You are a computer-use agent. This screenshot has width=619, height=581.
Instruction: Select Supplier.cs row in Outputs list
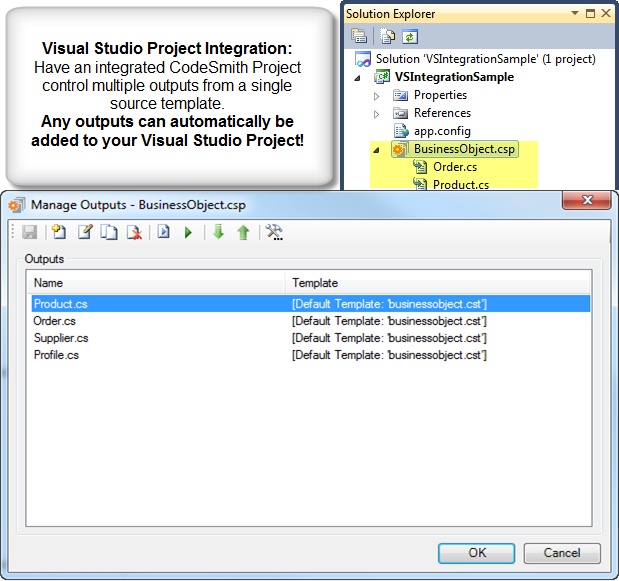pyautogui.click(x=311, y=338)
